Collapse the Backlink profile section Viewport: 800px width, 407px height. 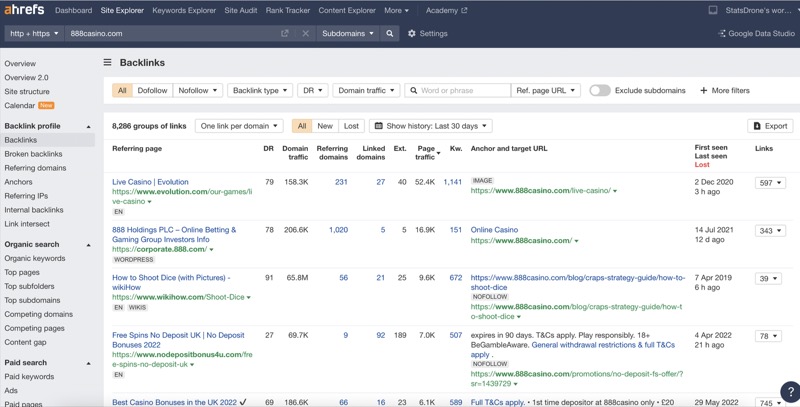click(x=89, y=126)
